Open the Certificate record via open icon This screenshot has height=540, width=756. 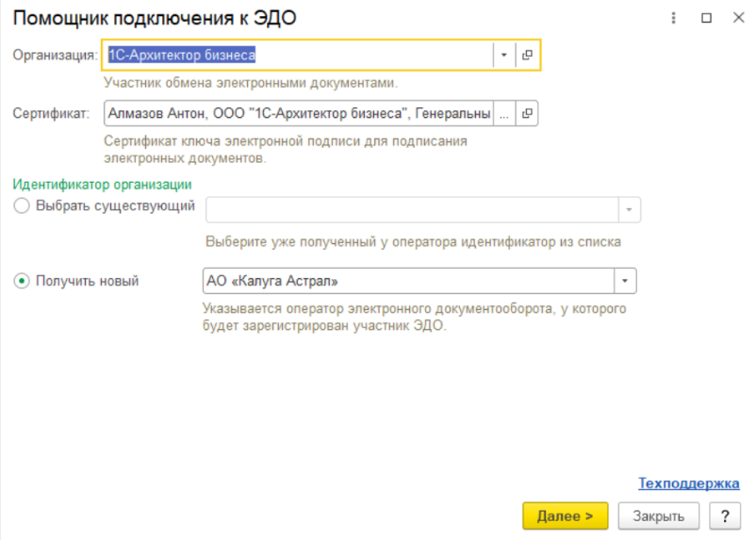pyautogui.click(x=527, y=113)
